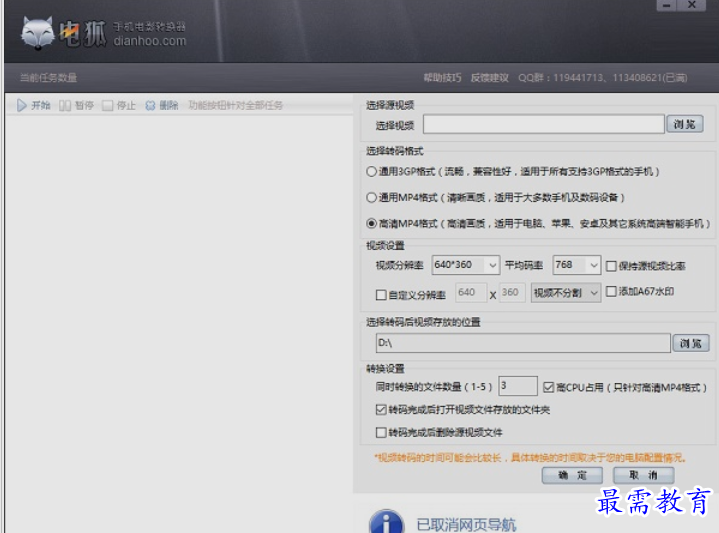Click the dianhoo.com text in header

click(x=150, y=41)
